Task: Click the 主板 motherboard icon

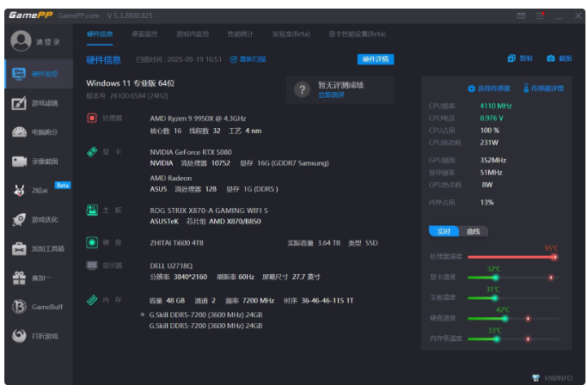Action: (92, 210)
